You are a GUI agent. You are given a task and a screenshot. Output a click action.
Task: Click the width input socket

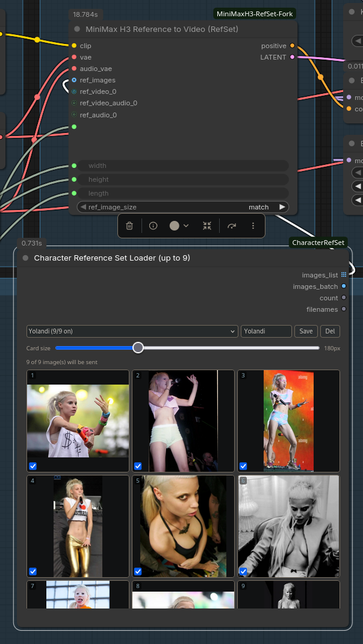(74, 166)
